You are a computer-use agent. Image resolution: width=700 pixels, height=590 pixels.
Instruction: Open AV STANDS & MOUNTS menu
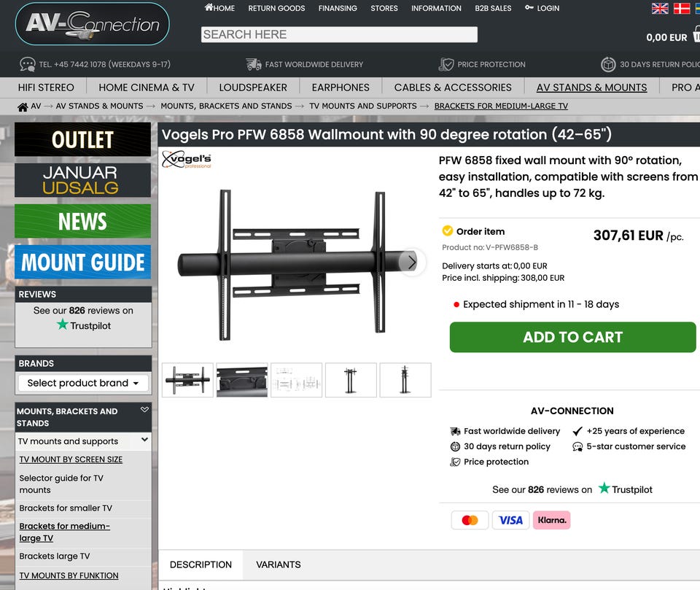click(x=591, y=88)
